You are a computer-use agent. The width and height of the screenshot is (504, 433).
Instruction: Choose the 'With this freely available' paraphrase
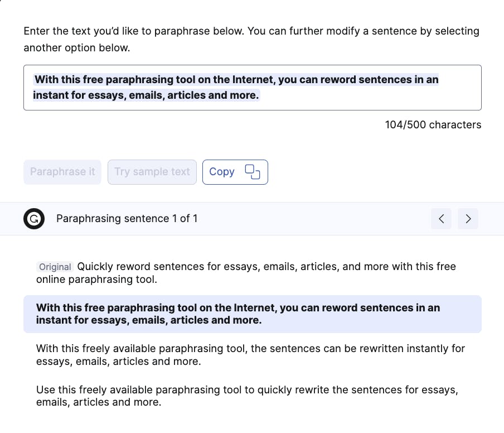click(x=251, y=355)
